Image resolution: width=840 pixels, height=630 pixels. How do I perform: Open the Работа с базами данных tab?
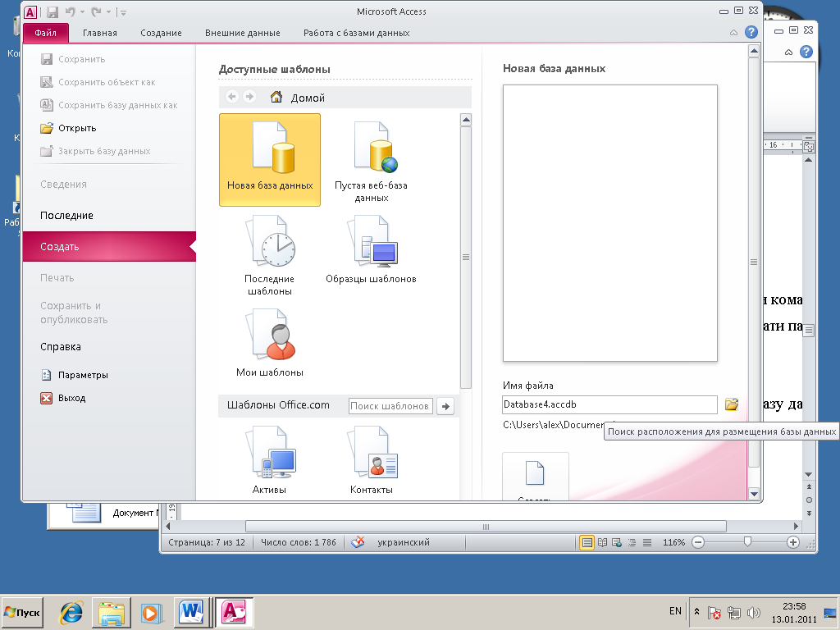(x=356, y=33)
